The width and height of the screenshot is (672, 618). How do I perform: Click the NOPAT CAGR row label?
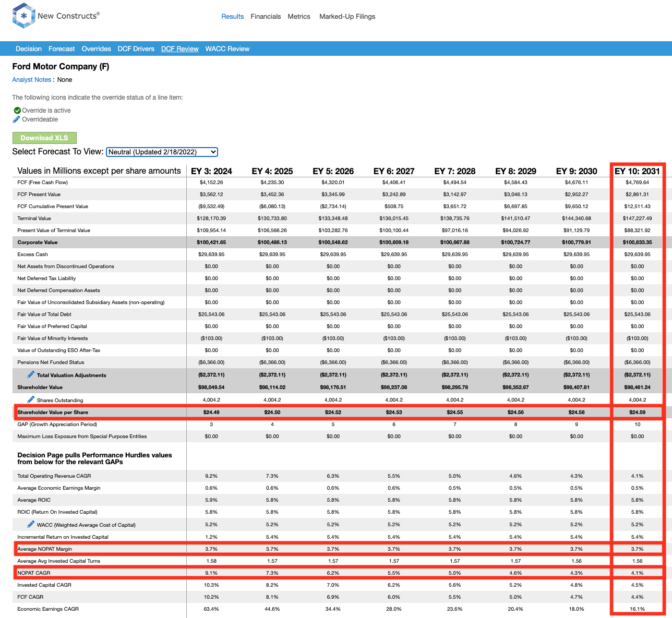pos(34,573)
